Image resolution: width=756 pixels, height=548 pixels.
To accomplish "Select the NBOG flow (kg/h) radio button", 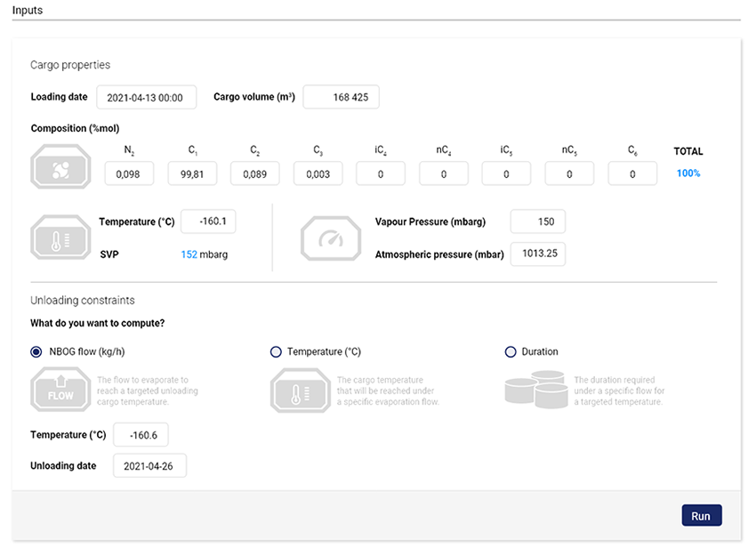I will click(36, 352).
